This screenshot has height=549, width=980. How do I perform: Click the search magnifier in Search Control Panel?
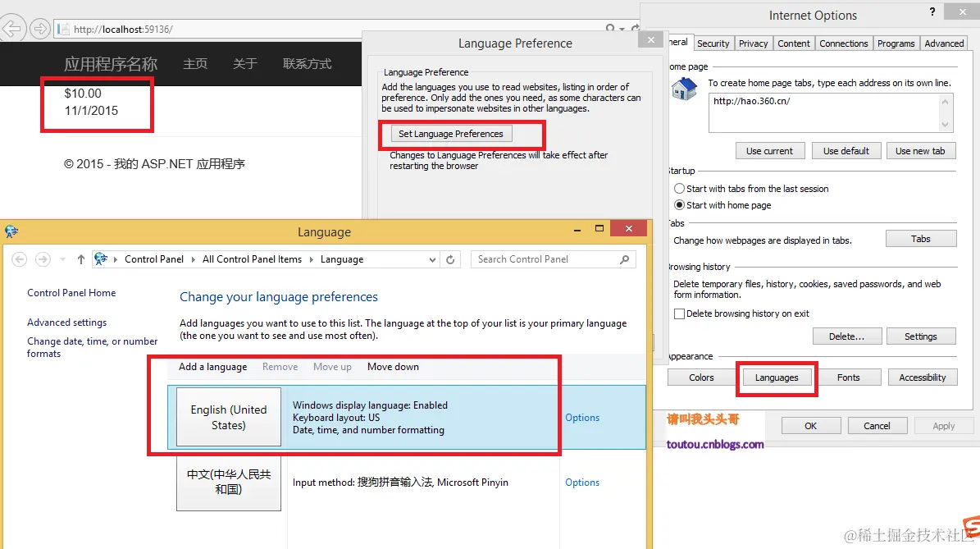[624, 259]
